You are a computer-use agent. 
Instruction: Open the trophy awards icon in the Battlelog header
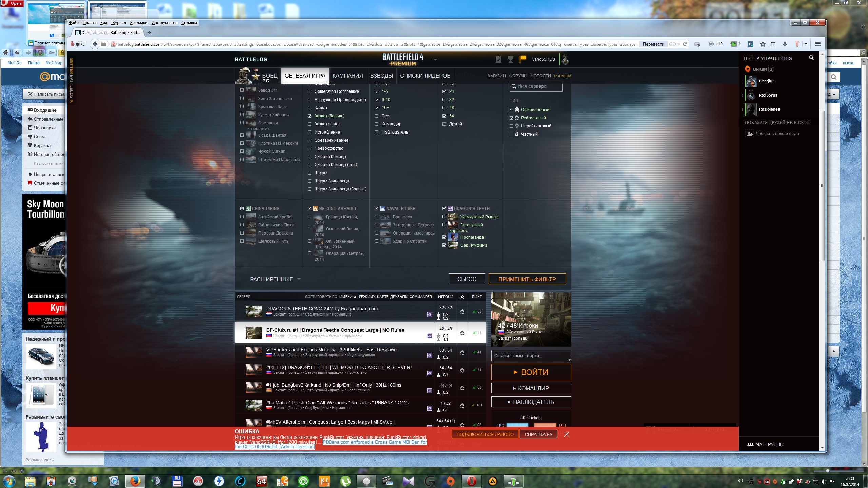(x=510, y=59)
